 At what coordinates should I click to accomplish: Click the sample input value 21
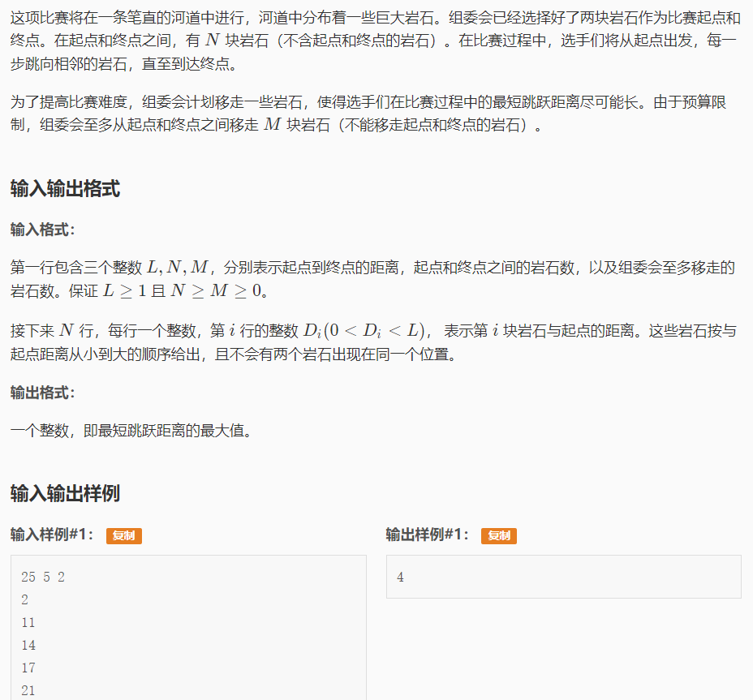tap(28, 690)
